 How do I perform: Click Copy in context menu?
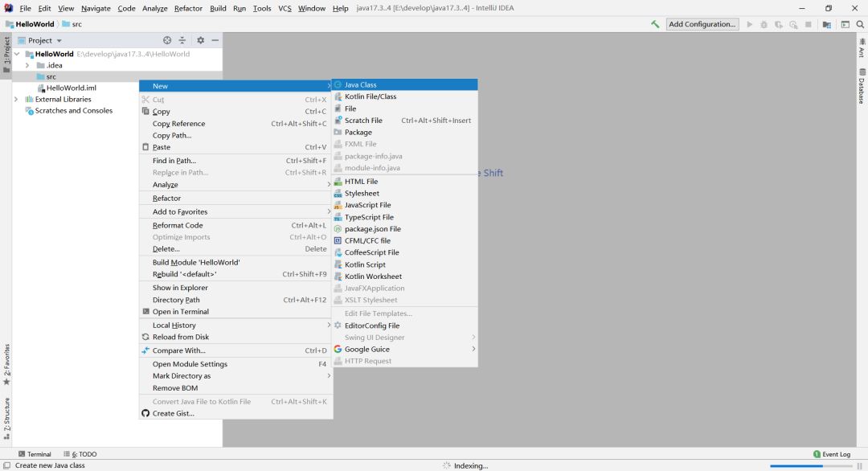[235, 111]
